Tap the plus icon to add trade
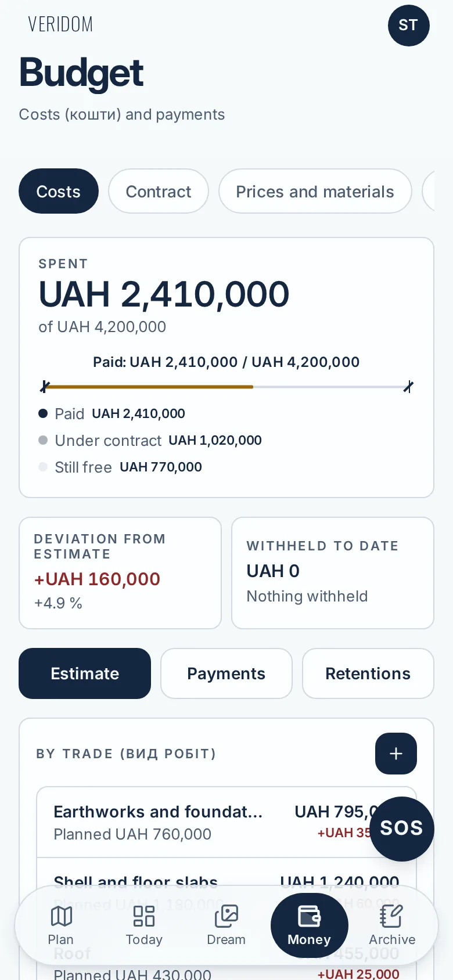This screenshot has width=453, height=980. [x=396, y=754]
